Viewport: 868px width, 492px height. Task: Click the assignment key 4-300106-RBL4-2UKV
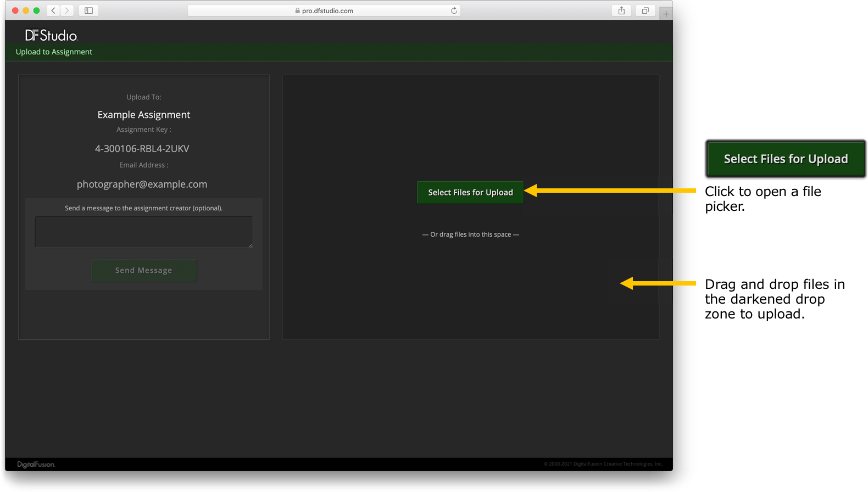(x=142, y=148)
